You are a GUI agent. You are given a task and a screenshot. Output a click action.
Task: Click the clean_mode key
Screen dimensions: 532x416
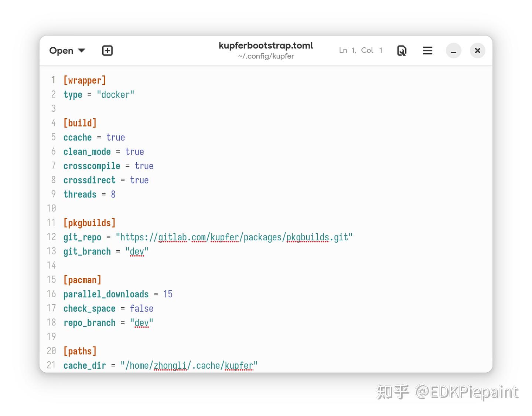(x=87, y=152)
